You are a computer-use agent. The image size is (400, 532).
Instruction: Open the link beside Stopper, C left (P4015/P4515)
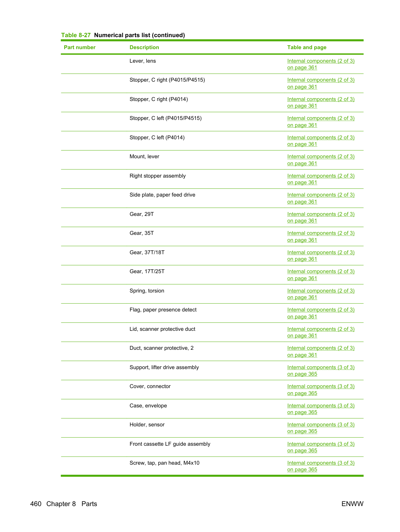321,122
